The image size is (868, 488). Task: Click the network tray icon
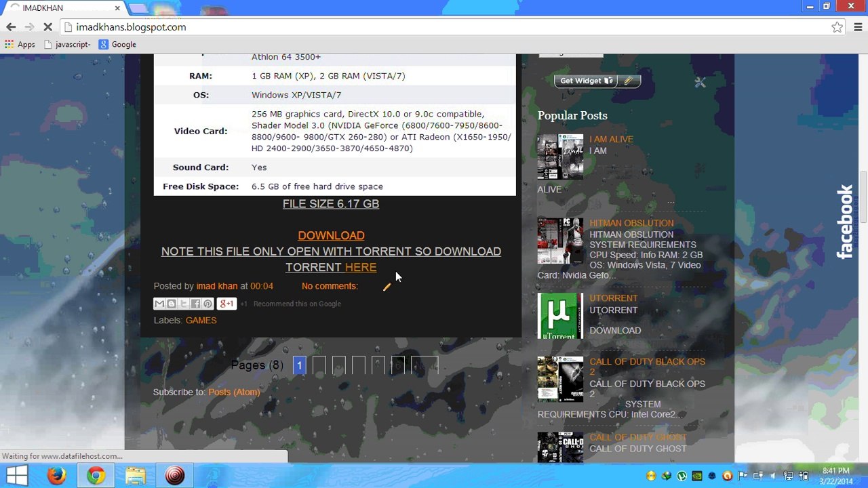[x=789, y=476]
